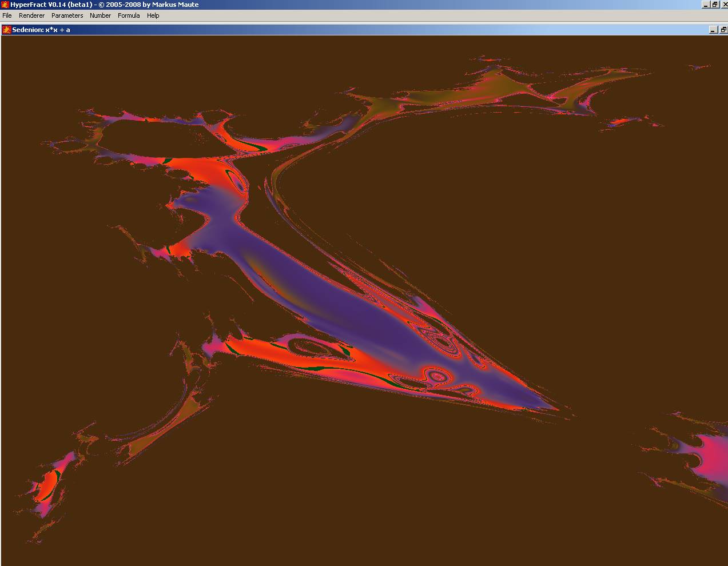The height and width of the screenshot is (566, 728).
Task: Minimize the HyperFract main window
Action: click(x=706, y=5)
